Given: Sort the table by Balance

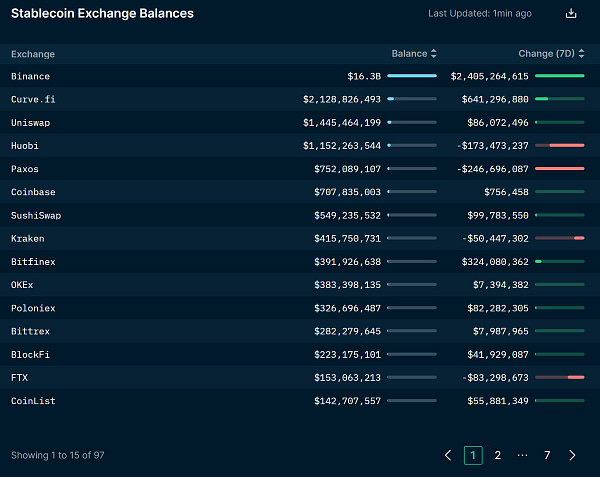Looking at the screenshot, I should tap(414, 54).
